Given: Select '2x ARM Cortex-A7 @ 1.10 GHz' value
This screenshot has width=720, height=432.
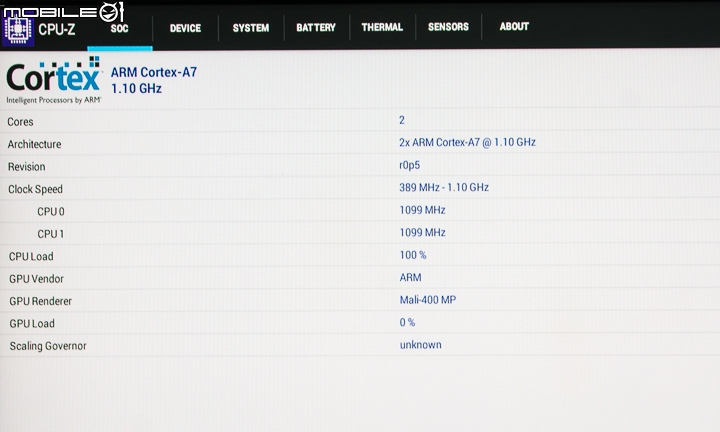Looking at the screenshot, I should tap(467, 142).
